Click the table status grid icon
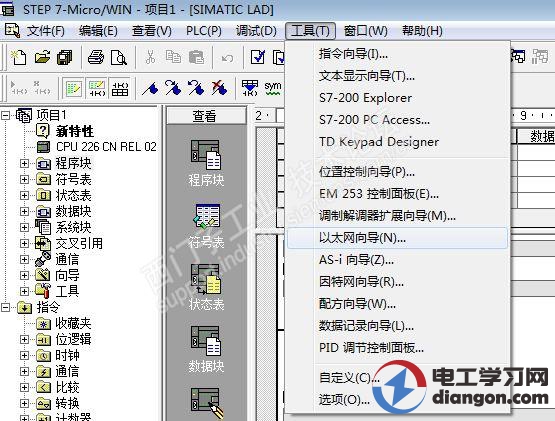This screenshot has width=555, height=421. (x=120, y=88)
